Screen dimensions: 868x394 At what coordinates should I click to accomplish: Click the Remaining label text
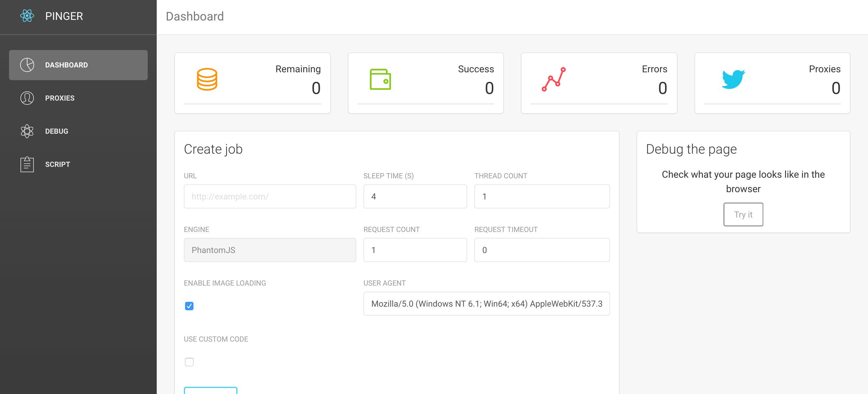pyautogui.click(x=298, y=69)
